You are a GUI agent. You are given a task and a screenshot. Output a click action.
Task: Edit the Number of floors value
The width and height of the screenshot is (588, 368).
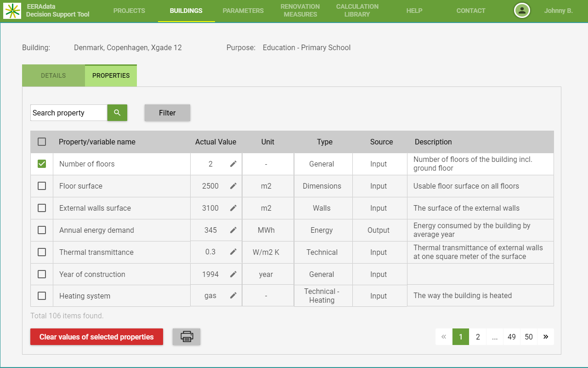coord(233,164)
